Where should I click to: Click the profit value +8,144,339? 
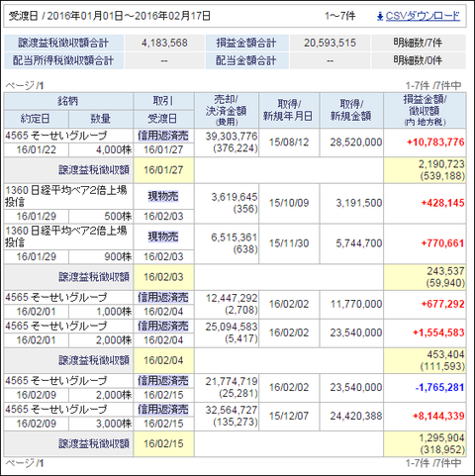coord(438,417)
